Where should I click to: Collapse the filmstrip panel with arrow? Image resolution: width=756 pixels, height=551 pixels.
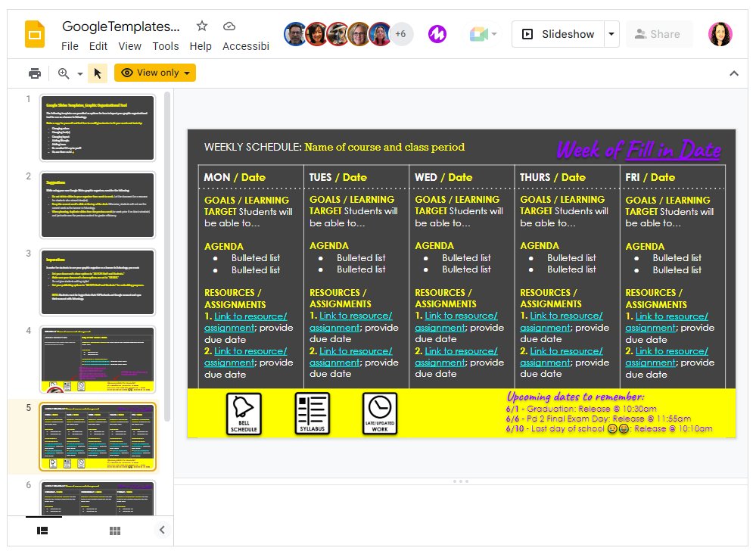[x=162, y=530]
